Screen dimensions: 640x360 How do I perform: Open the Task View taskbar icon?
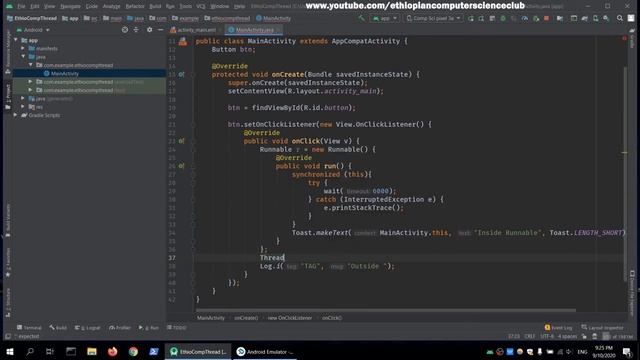[x=50, y=351]
